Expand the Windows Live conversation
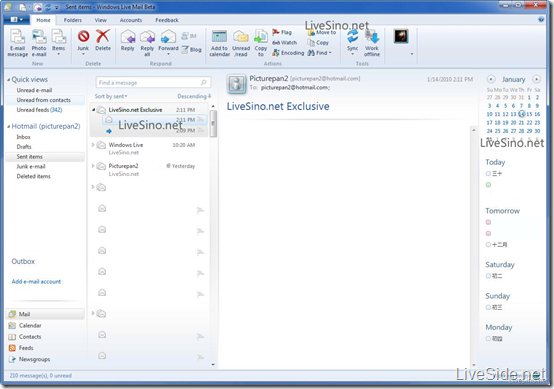This screenshot has height=389, width=554. click(x=93, y=145)
